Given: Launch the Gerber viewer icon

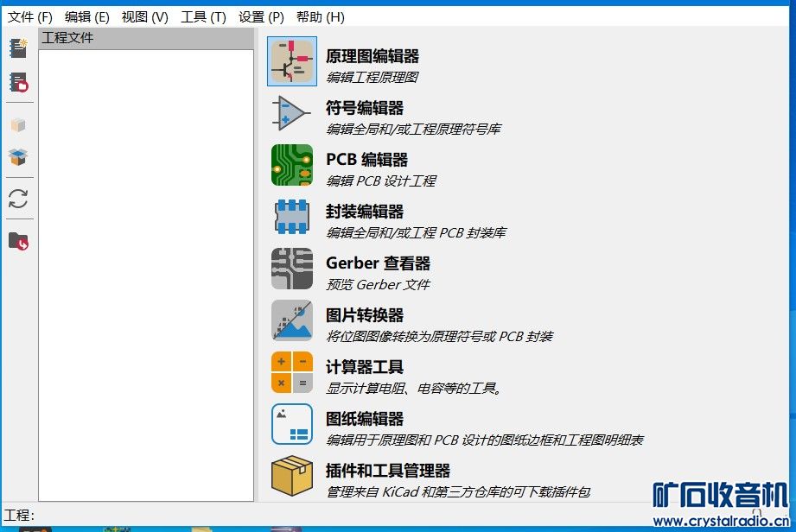Looking at the screenshot, I should click(x=292, y=269).
